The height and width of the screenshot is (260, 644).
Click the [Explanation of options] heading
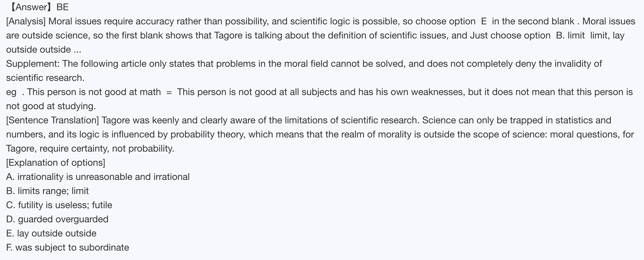click(55, 163)
